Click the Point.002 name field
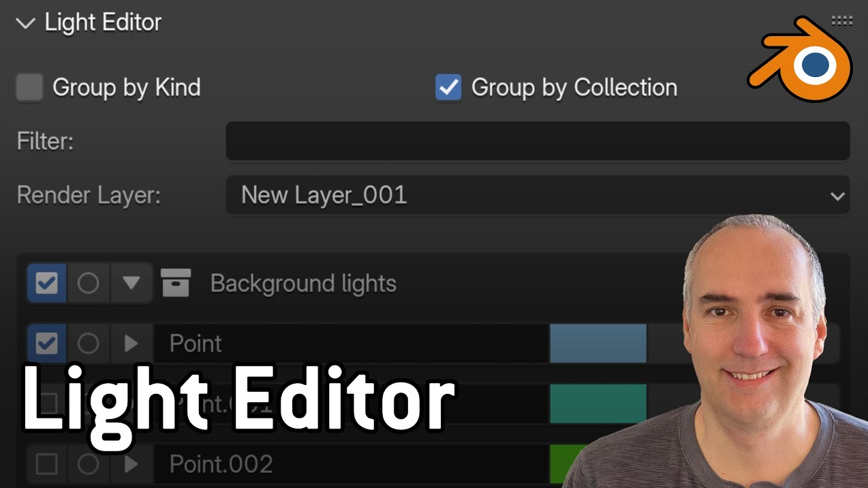 tap(351, 464)
